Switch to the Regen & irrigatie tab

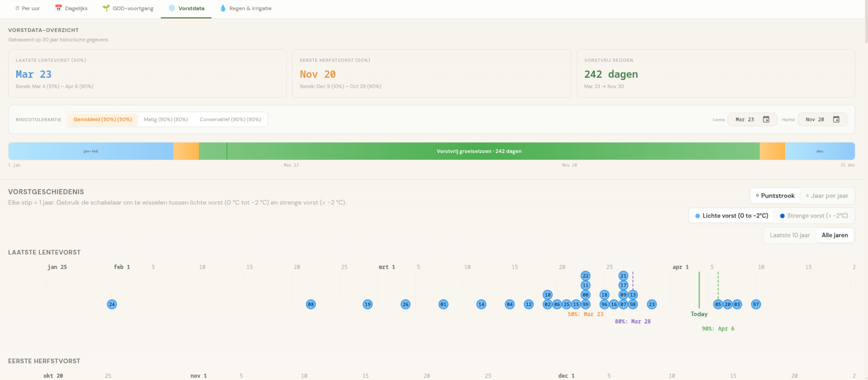coord(245,8)
